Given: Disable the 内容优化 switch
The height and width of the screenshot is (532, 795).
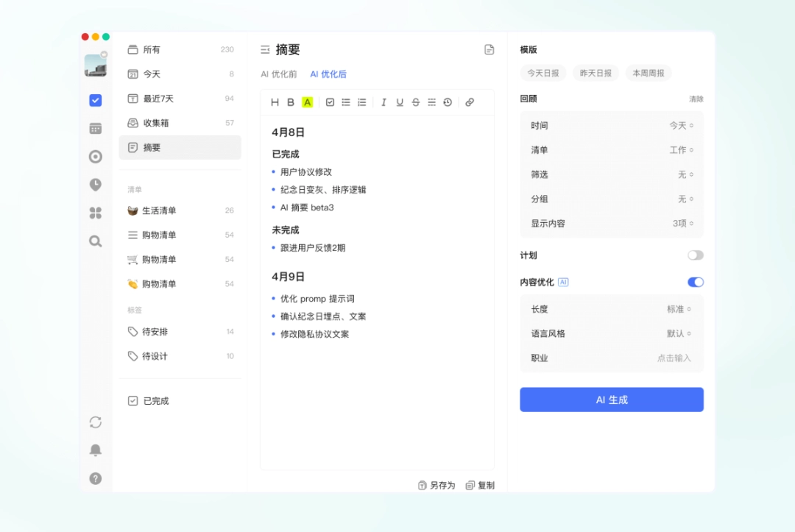Looking at the screenshot, I should pos(695,282).
